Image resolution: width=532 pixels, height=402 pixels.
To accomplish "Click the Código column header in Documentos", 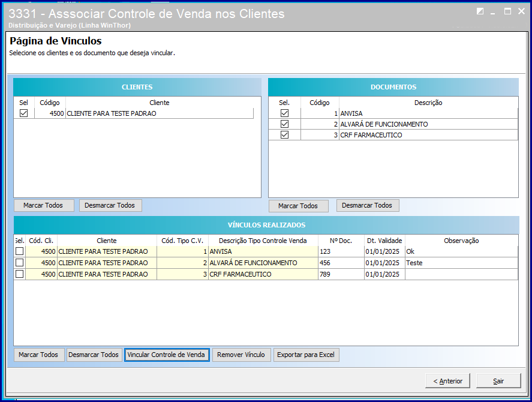I will tap(319, 103).
